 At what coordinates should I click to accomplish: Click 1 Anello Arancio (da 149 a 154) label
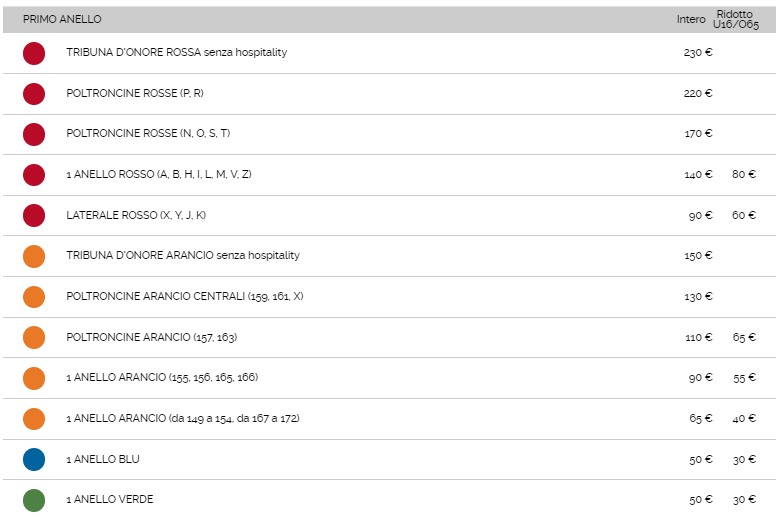(182, 418)
